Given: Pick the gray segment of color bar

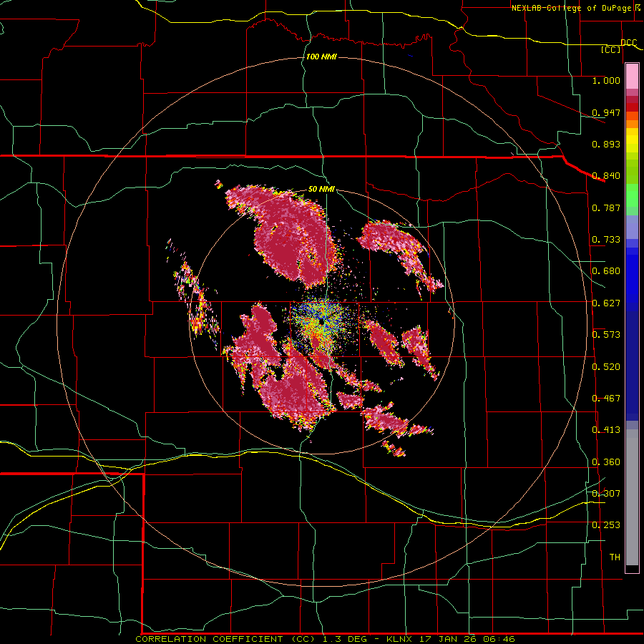Looking at the screenshot, I should [x=632, y=497].
